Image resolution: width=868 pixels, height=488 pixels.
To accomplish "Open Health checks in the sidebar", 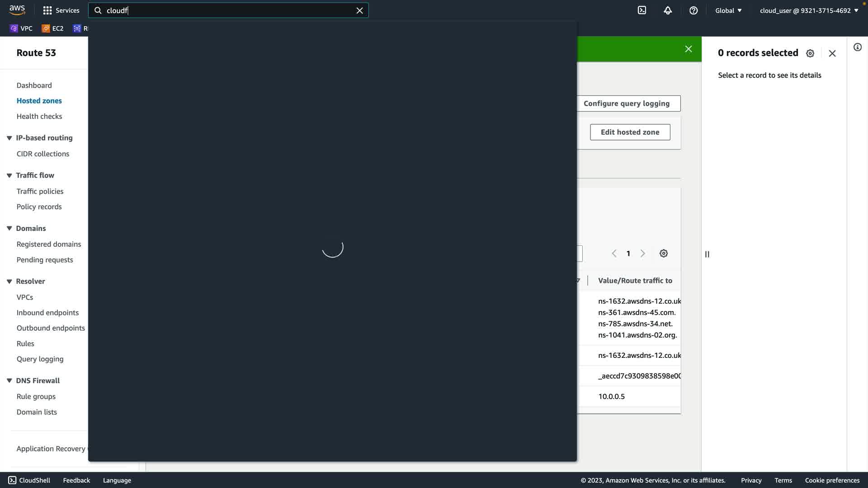I will pyautogui.click(x=39, y=116).
